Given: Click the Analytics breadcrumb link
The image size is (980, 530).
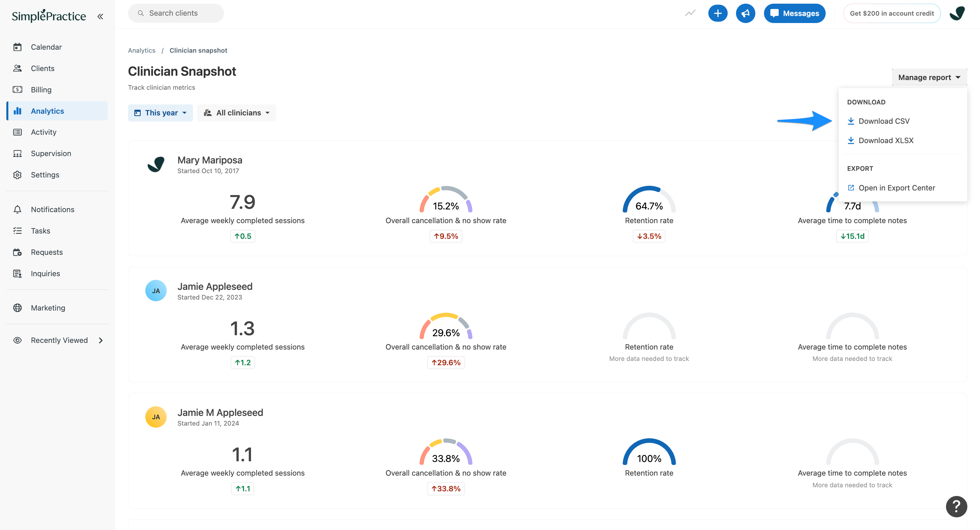Looking at the screenshot, I should click(x=142, y=50).
